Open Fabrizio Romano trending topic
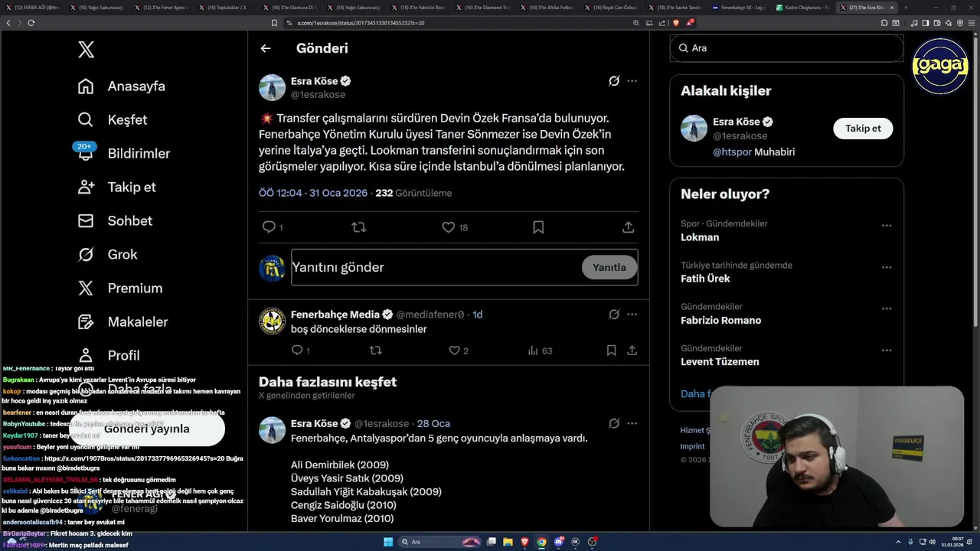This screenshot has width=980, height=551. click(x=720, y=321)
